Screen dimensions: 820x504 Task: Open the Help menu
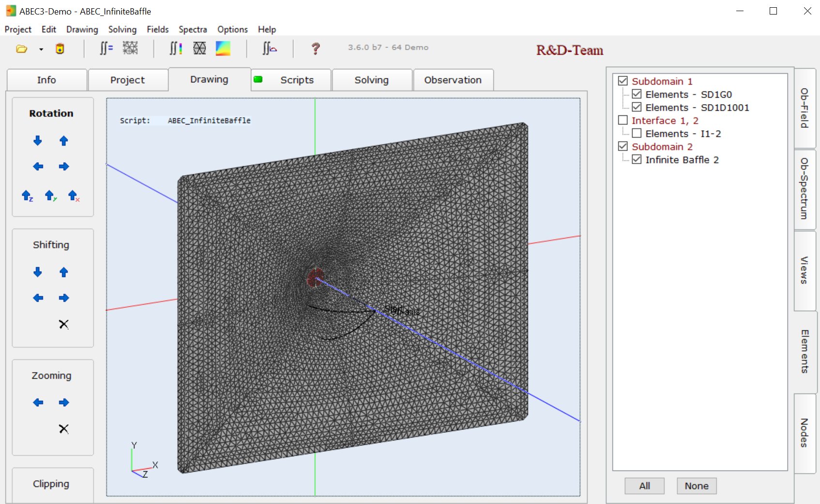point(267,30)
